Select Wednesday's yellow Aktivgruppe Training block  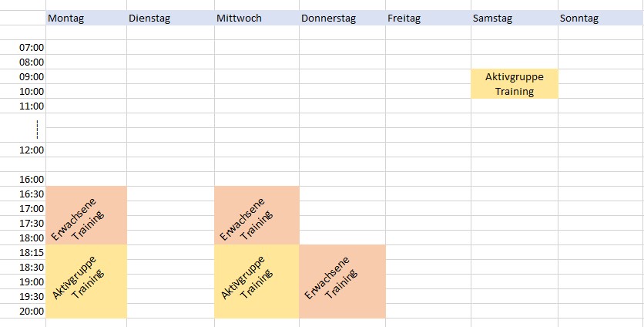tap(257, 281)
